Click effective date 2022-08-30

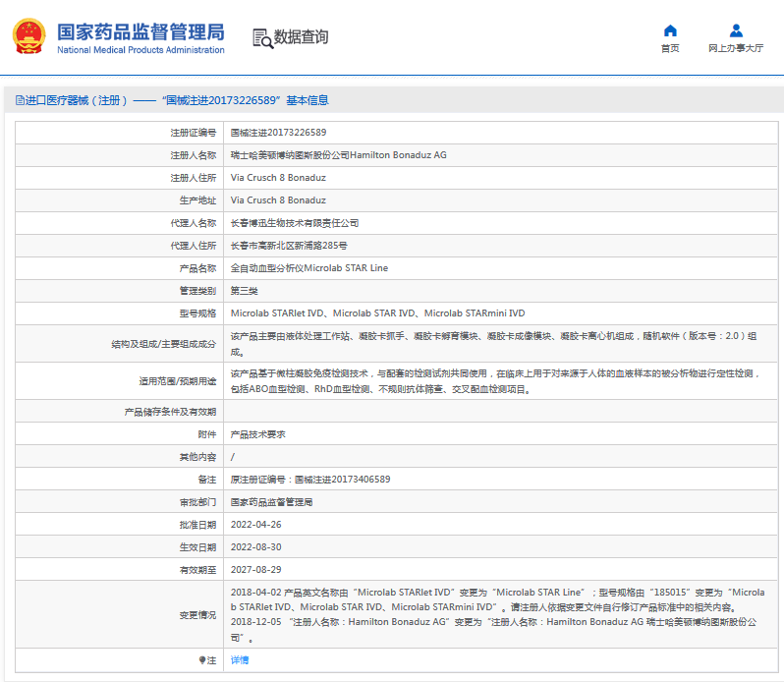(x=256, y=547)
